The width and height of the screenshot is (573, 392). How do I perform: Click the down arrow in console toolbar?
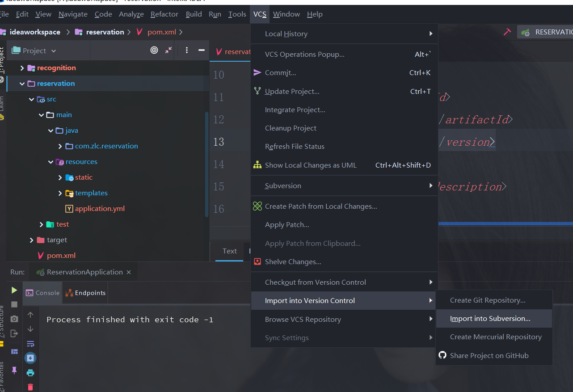[x=30, y=329]
